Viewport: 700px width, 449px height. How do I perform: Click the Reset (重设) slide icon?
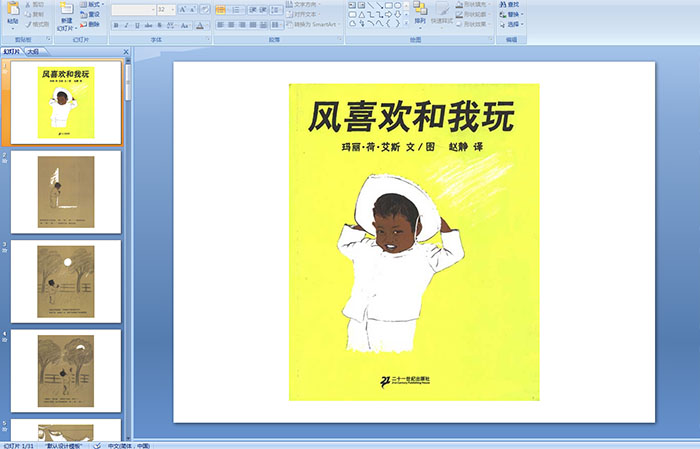pyautogui.click(x=83, y=14)
